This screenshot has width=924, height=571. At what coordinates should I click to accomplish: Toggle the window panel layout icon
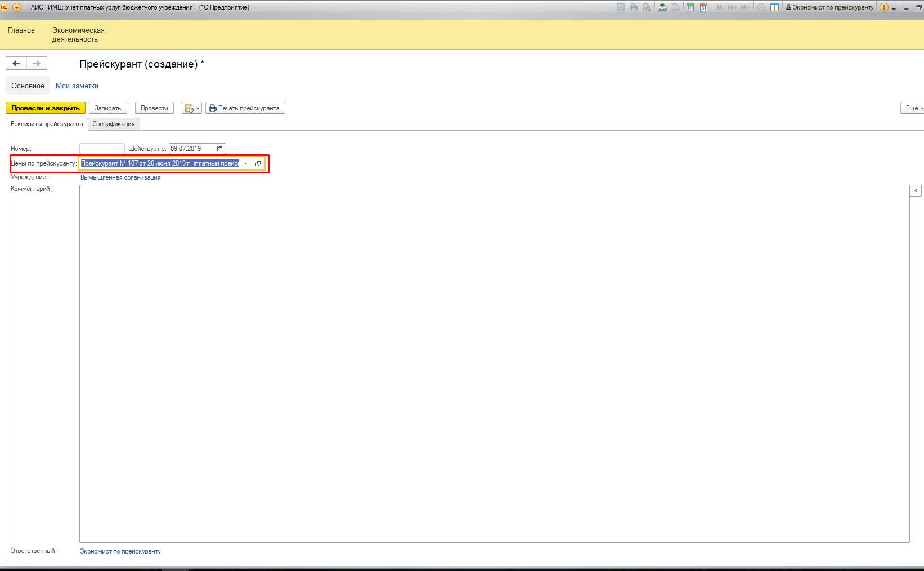774,7
